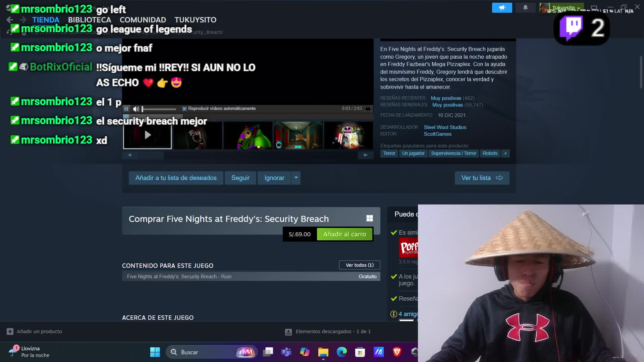Open Task View from the taskbar
The height and width of the screenshot is (362, 644).
[268, 352]
